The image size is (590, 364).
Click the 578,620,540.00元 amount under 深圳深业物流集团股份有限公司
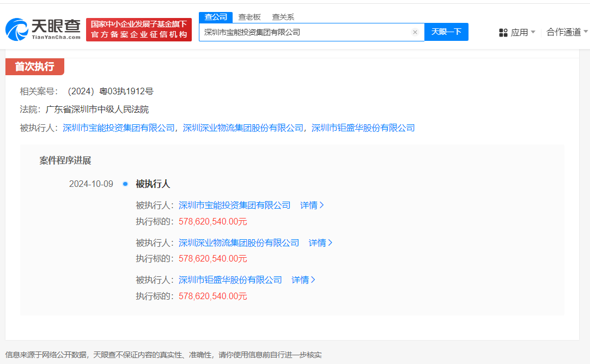[x=212, y=259]
